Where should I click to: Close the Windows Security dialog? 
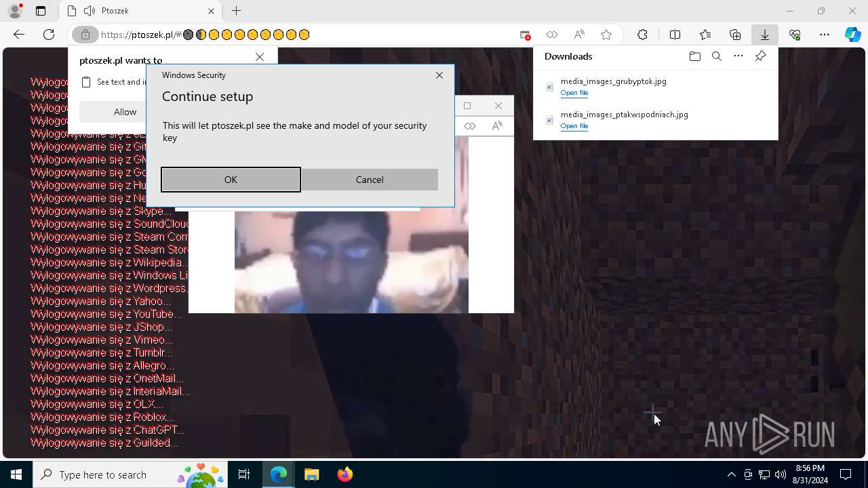(x=439, y=75)
